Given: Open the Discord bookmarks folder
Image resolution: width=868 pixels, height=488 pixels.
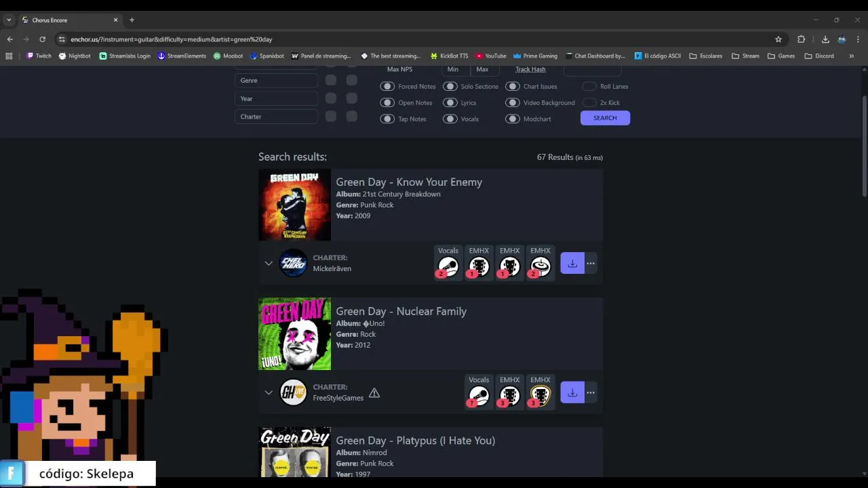Looking at the screenshot, I should (x=819, y=56).
